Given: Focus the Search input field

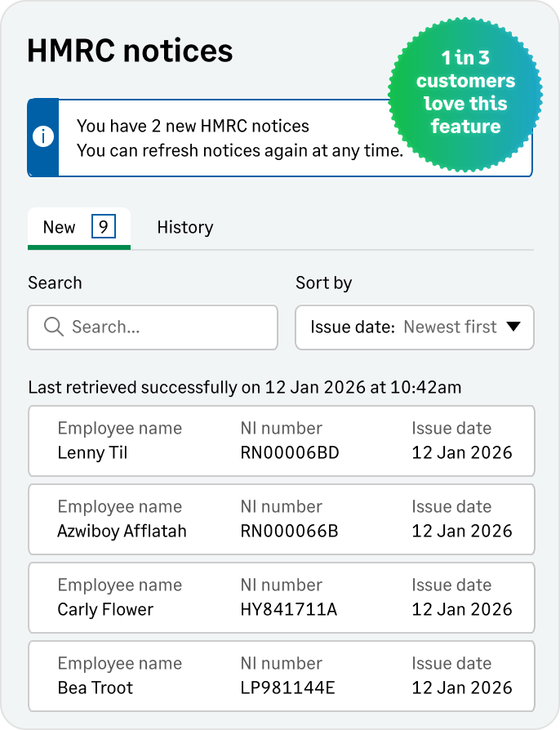Looking at the screenshot, I should pos(153,327).
